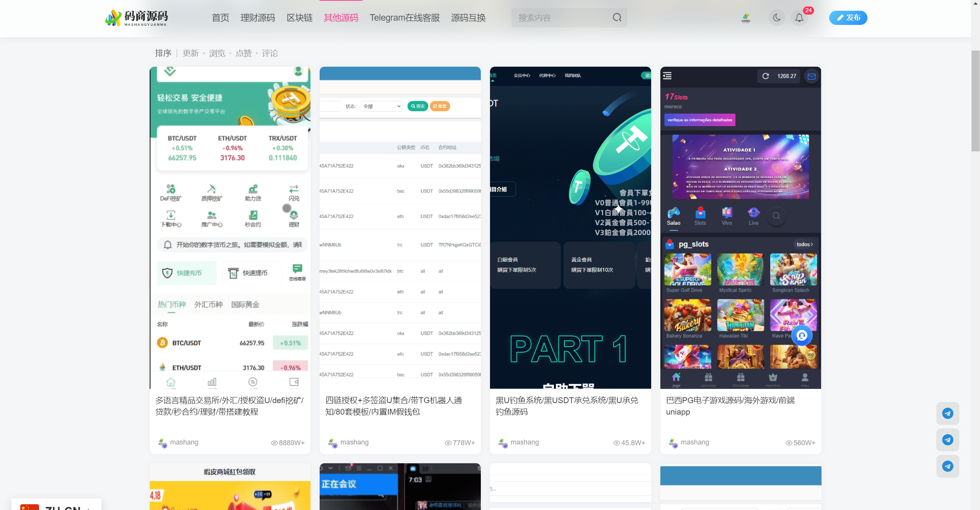Sort posts by 更新
The height and width of the screenshot is (510, 980).
tap(191, 53)
